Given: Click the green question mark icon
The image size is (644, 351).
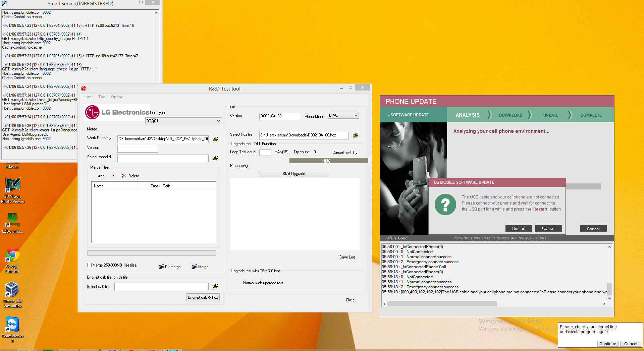Looking at the screenshot, I should (x=445, y=204).
